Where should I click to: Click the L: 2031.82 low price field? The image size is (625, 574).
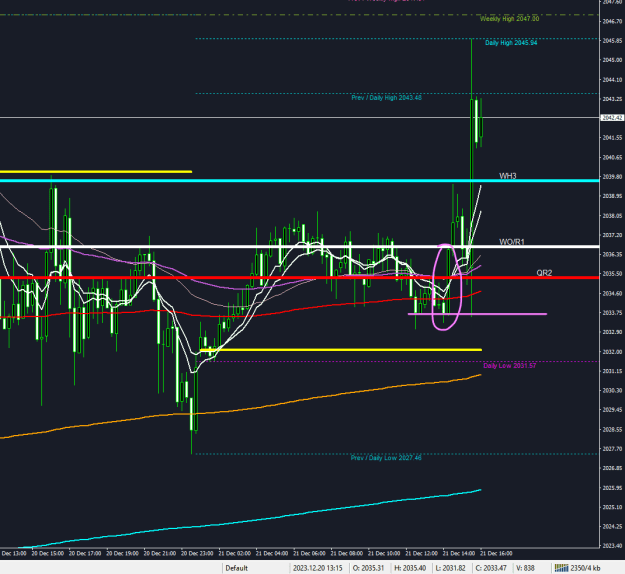(x=450, y=568)
